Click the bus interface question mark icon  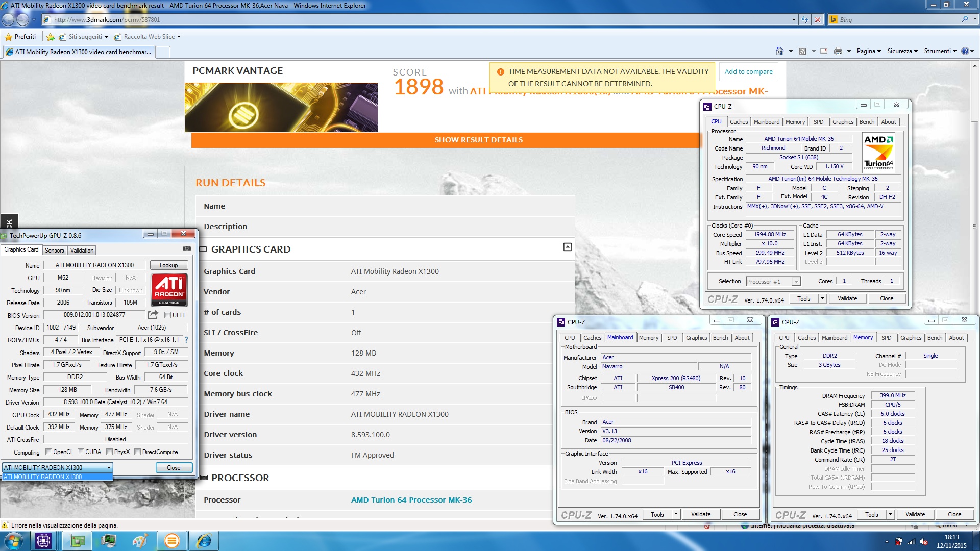click(186, 340)
